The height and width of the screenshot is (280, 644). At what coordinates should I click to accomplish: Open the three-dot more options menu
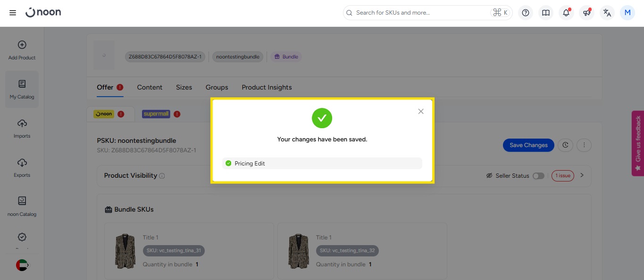tap(584, 145)
